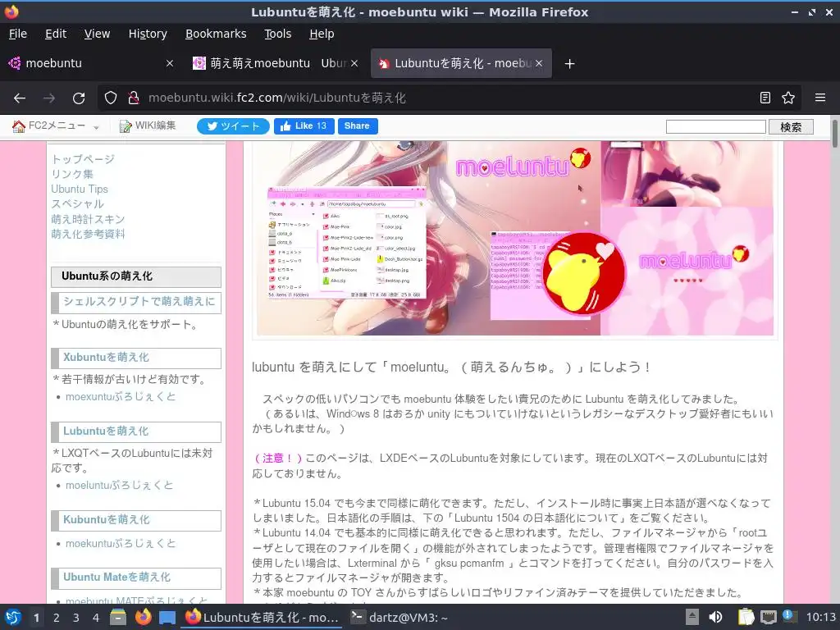This screenshot has width=840, height=630.
Task: Open the トップページ sidebar link
Action: click(x=83, y=159)
